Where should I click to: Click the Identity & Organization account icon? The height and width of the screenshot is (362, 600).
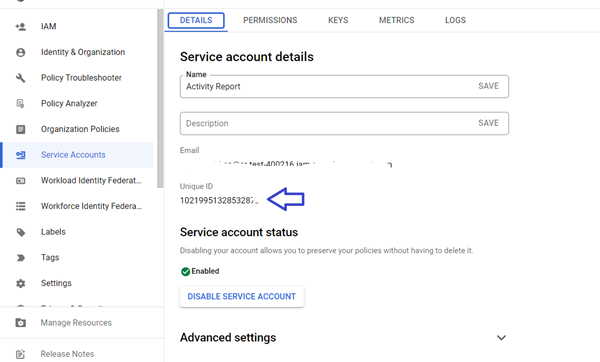[21, 52]
